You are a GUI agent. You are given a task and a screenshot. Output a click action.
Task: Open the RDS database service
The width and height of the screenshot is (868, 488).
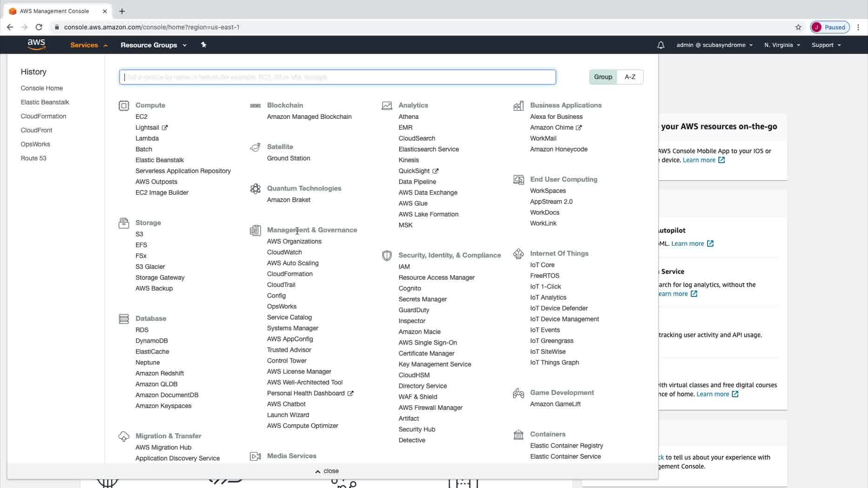point(142,330)
